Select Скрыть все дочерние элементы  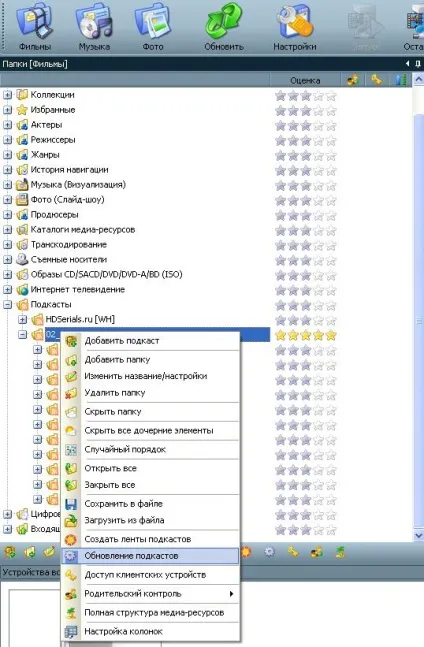(x=151, y=430)
